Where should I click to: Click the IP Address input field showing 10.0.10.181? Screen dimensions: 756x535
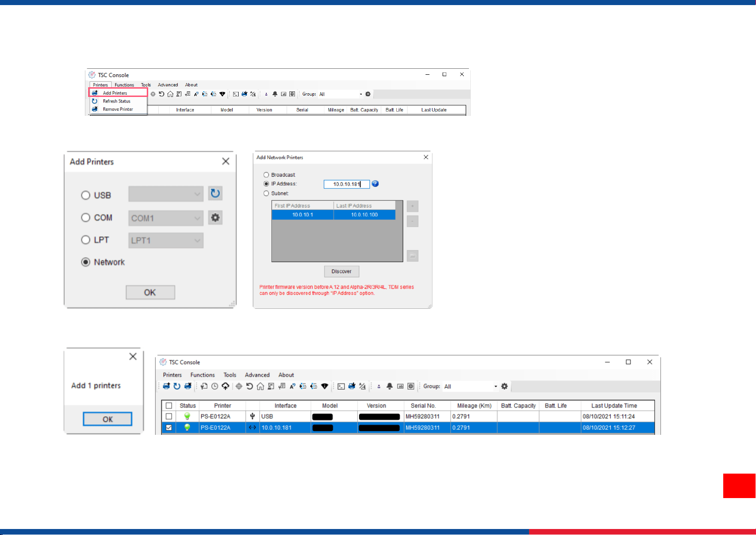click(x=347, y=184)
